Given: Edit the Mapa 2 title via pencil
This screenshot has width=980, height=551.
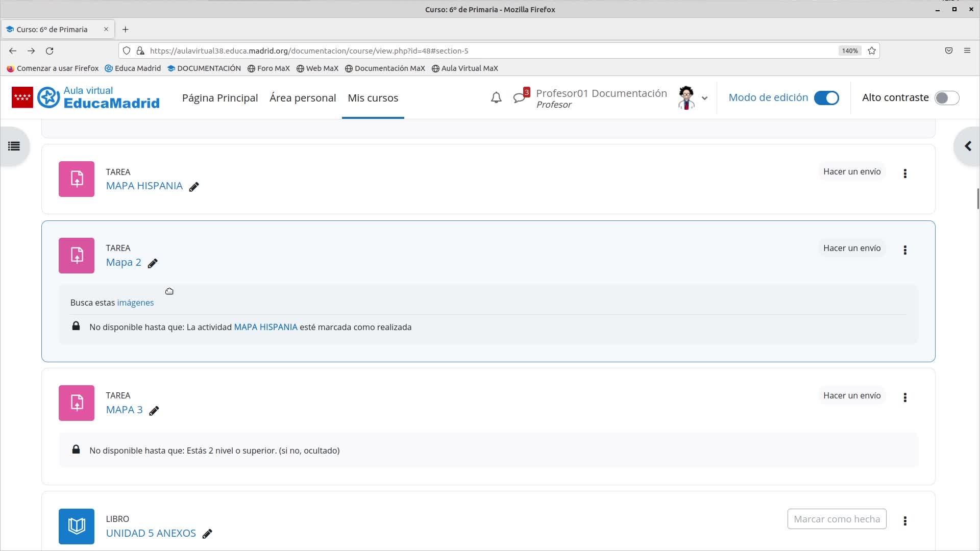Looking at the screenshot, I should 153,263.
